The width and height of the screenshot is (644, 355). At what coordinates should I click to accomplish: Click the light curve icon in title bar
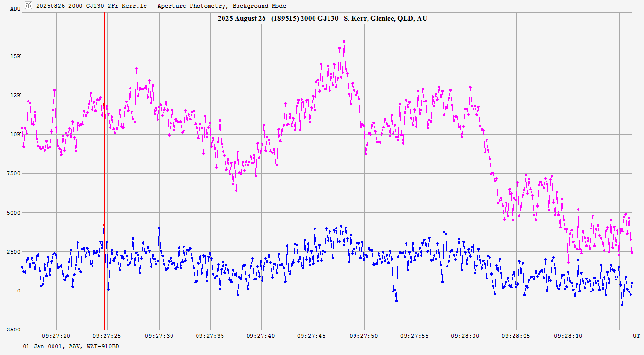(28, 5)
